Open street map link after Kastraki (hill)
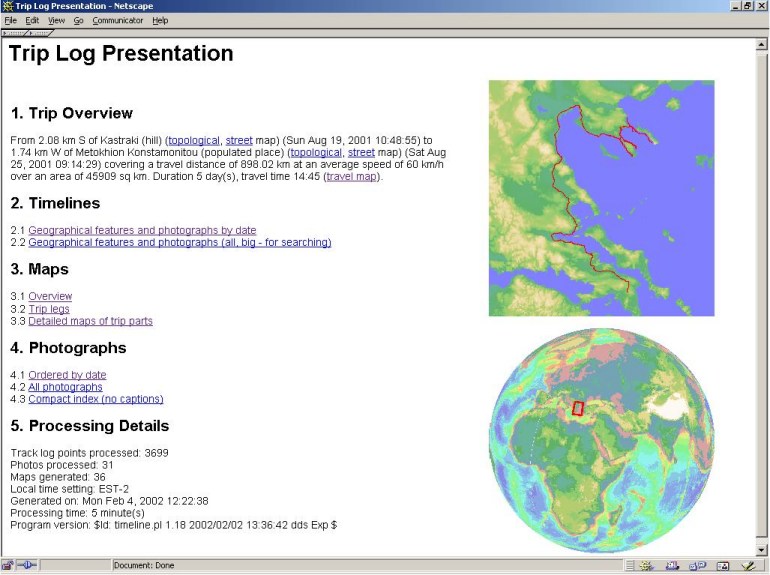Screen dimensions: 770x575 click(239, 140)
